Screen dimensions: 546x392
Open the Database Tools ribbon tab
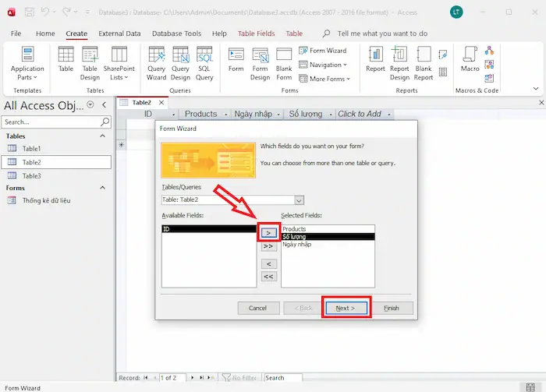coord(177,34)
